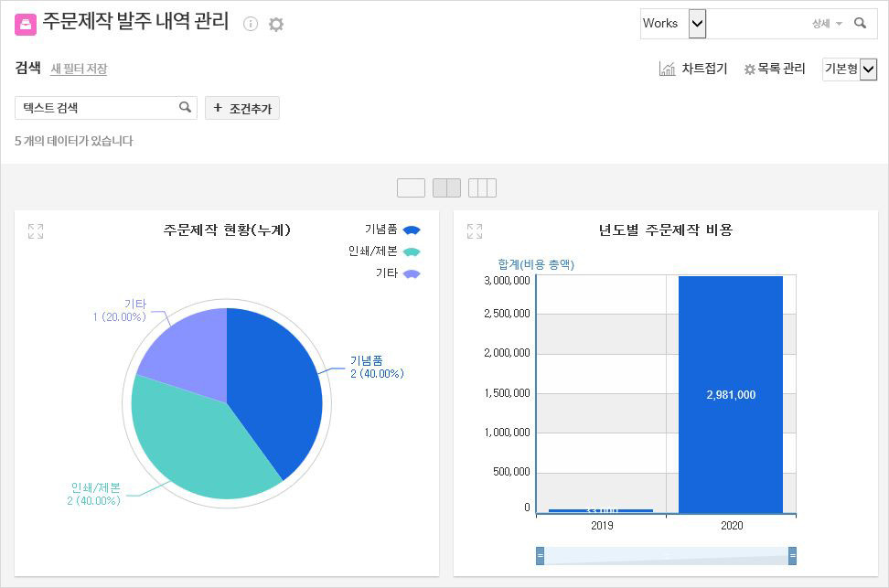Open the 기본형 view type dropdown
The width and height of the screenshot is (889, 588).
click(868, 69)
